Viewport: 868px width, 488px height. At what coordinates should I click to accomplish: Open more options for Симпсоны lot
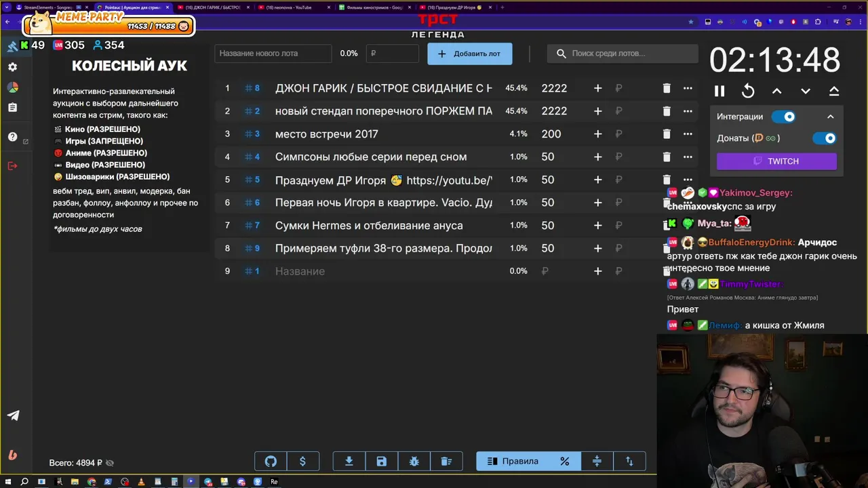688,157
